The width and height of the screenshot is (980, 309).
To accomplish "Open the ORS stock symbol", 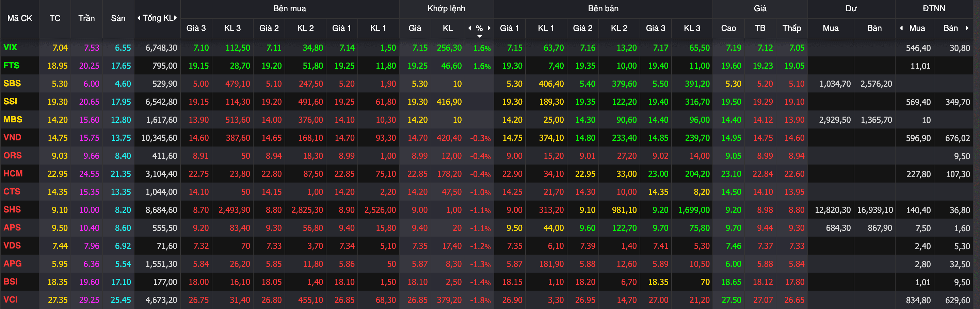I will tap(13, 155).
